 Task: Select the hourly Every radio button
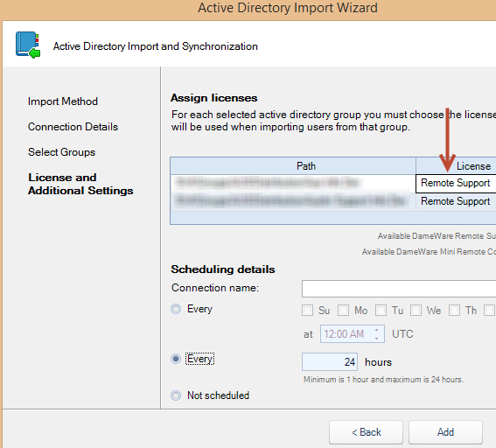pyautogui.click(x=176, y=359)
